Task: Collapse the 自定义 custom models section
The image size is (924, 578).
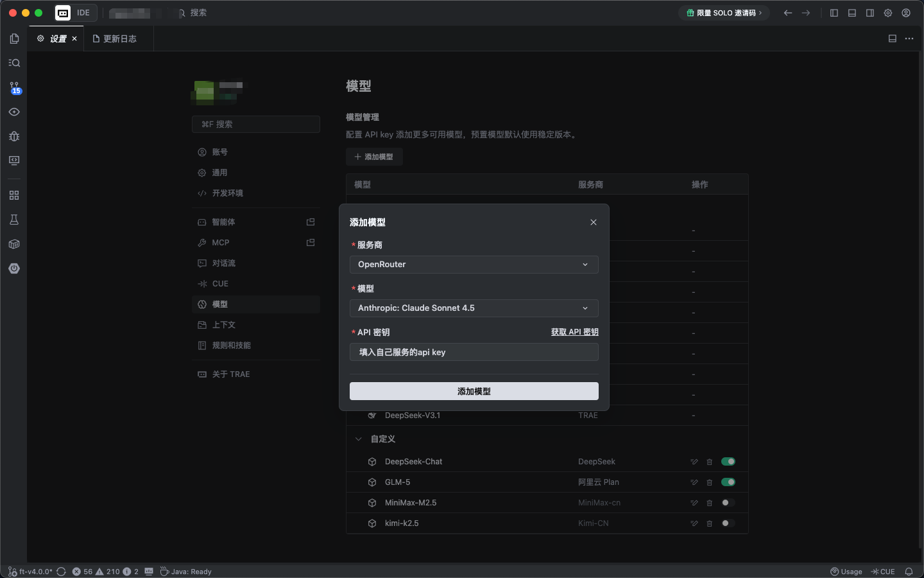Action: (x=358, y=439)
